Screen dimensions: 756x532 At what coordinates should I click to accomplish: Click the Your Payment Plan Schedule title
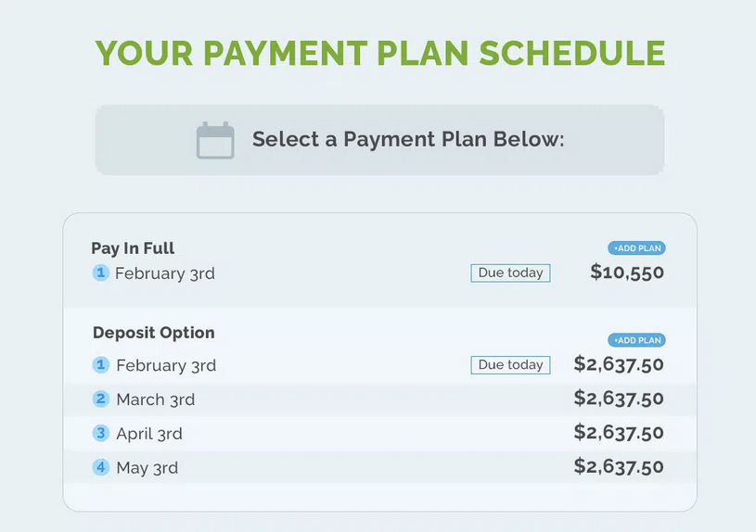[x=380, y=53]
